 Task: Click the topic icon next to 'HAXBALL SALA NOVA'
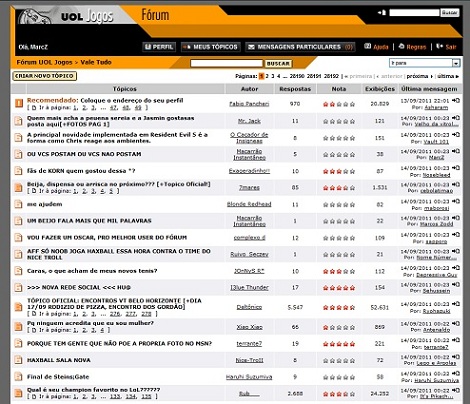18,360
